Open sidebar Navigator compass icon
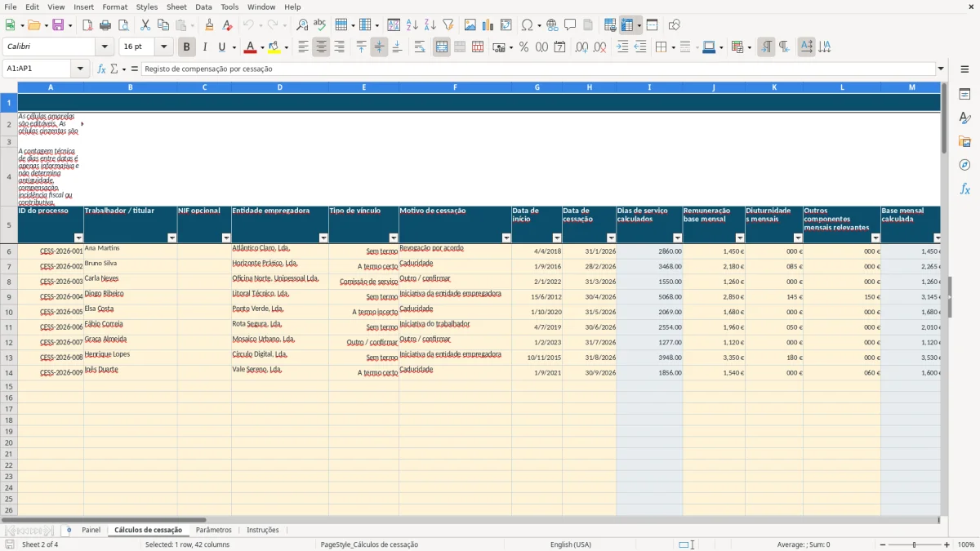 pyautogui.click(x=964, y=165)
